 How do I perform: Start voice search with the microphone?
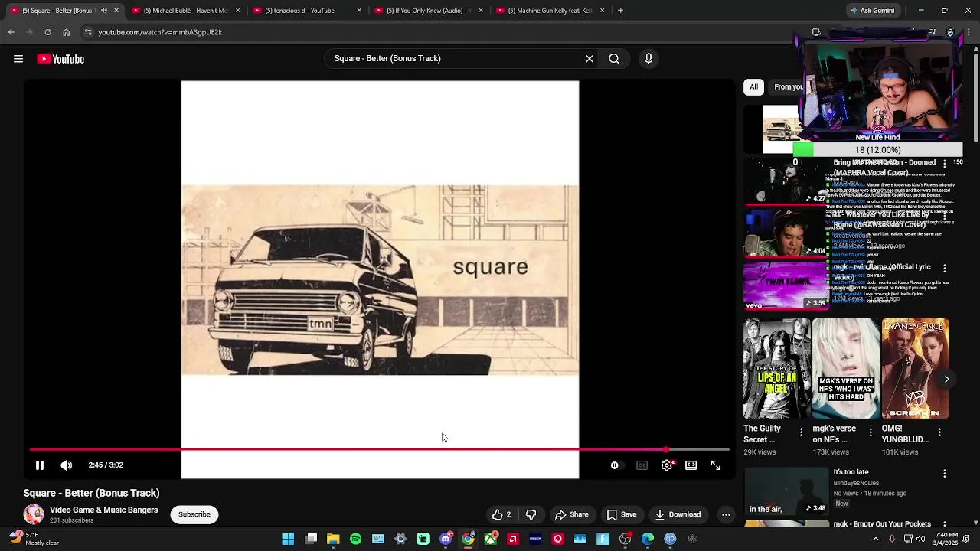click(648, 58)
